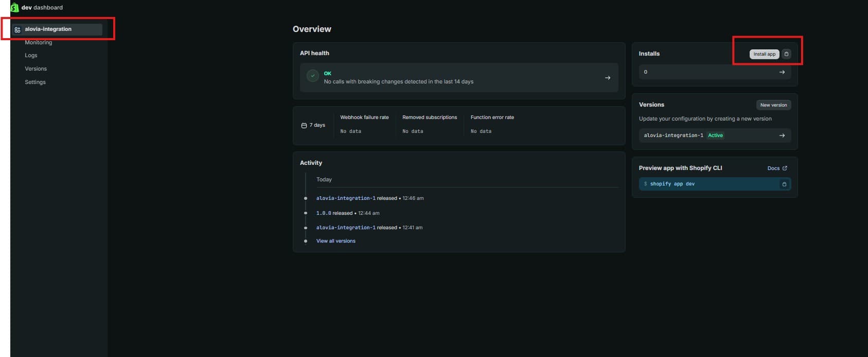Copy the shopify app dev command
The width and height of the screenshot is (868, 357).
tap(784, 184)
